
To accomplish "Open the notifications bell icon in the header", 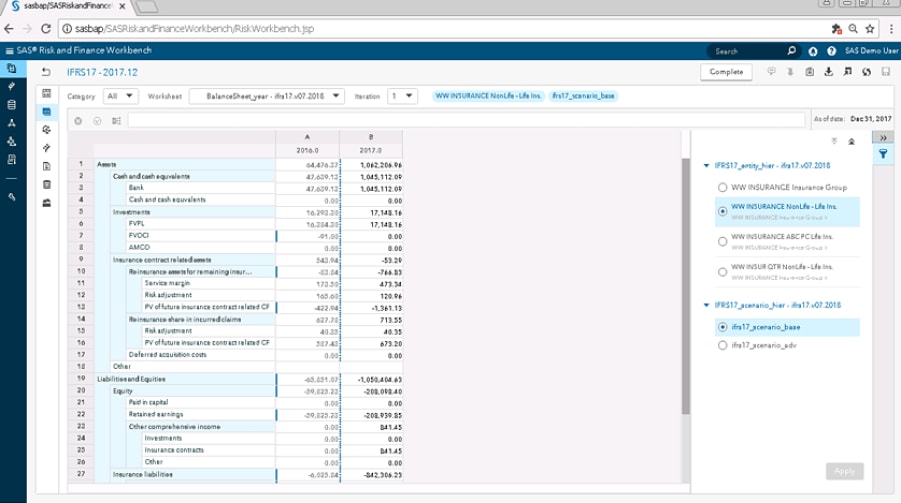I will tap(813, 51).
